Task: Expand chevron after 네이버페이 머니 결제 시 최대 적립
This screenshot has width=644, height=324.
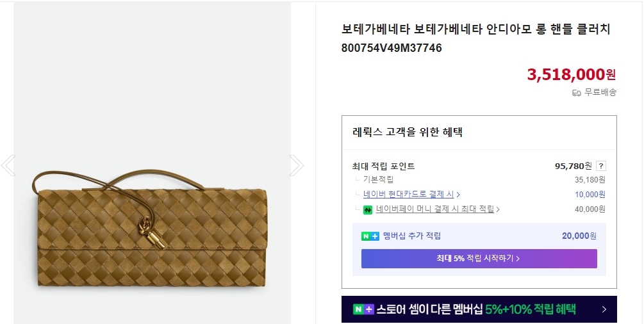Action: 498,209
